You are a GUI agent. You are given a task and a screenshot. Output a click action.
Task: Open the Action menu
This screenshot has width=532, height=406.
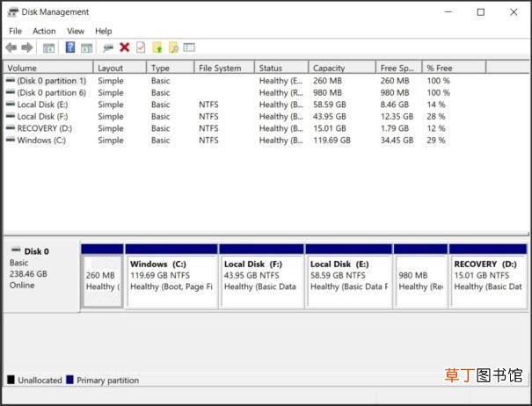(44, 32)
